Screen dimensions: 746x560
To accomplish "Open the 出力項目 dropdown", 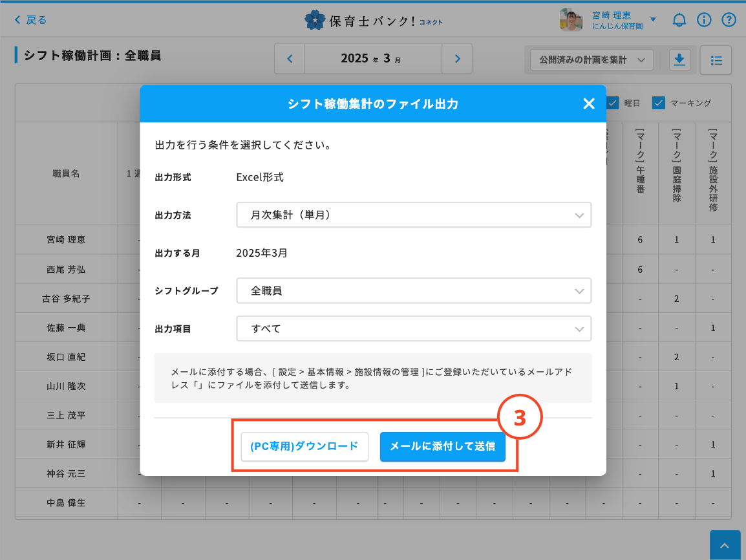I will (x=414, y=328).
